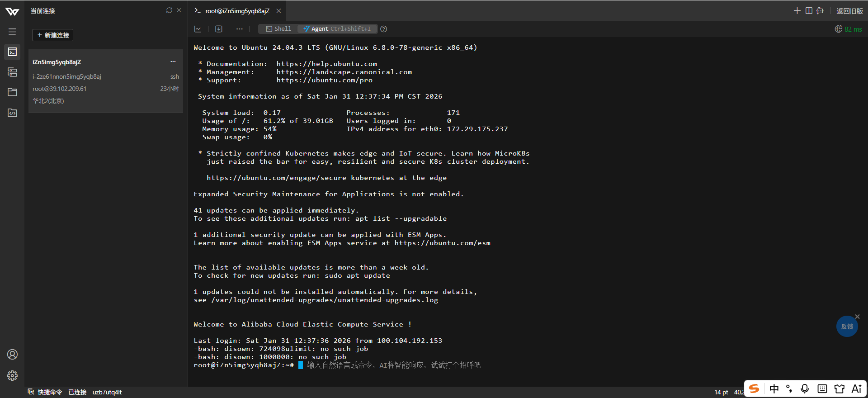Click the download/save session icon
The width and height of the screenshot is (868, 398).
(219, 29)
